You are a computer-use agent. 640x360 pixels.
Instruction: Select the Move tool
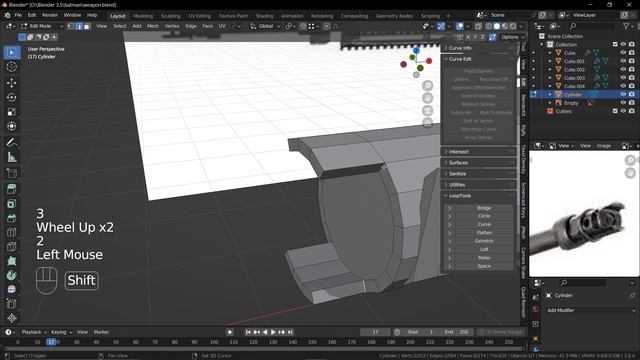pyautogui.click(x=11, y=83)
